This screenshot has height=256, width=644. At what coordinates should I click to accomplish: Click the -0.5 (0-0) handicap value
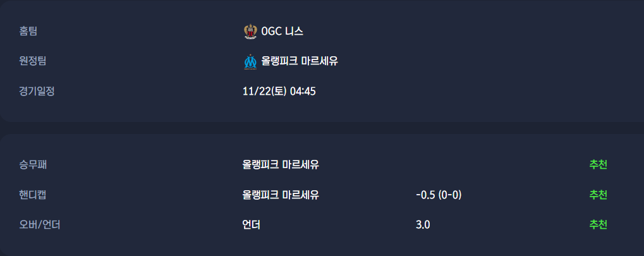pos(439,195)
